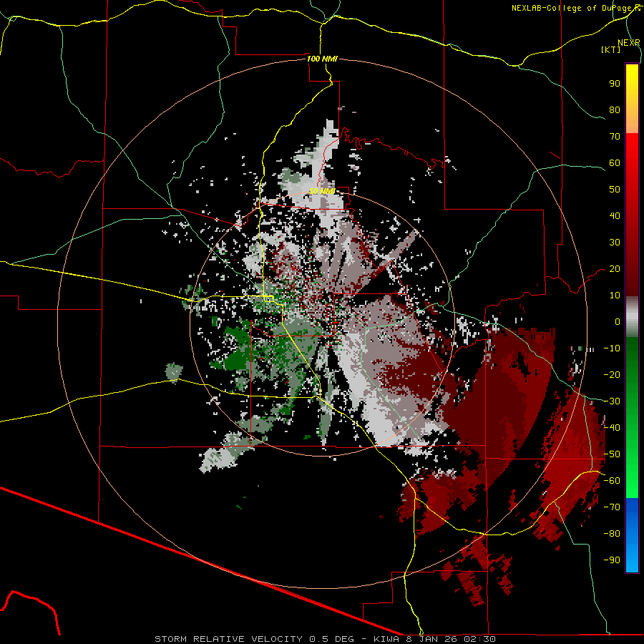Click the NEXR label near the top right corner
The width and height of the screenshot is (644, 644).
629,43
